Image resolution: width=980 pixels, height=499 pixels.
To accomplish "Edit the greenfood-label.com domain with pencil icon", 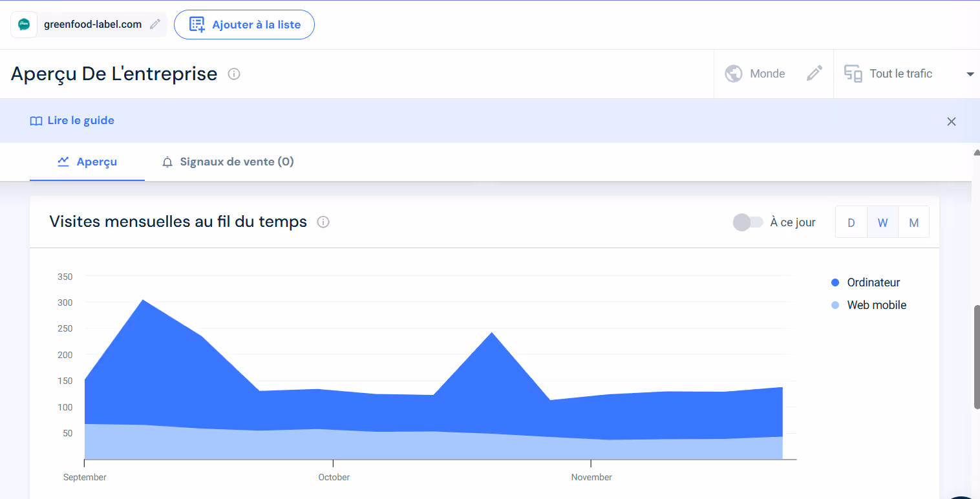I will [x=155, y=25].
